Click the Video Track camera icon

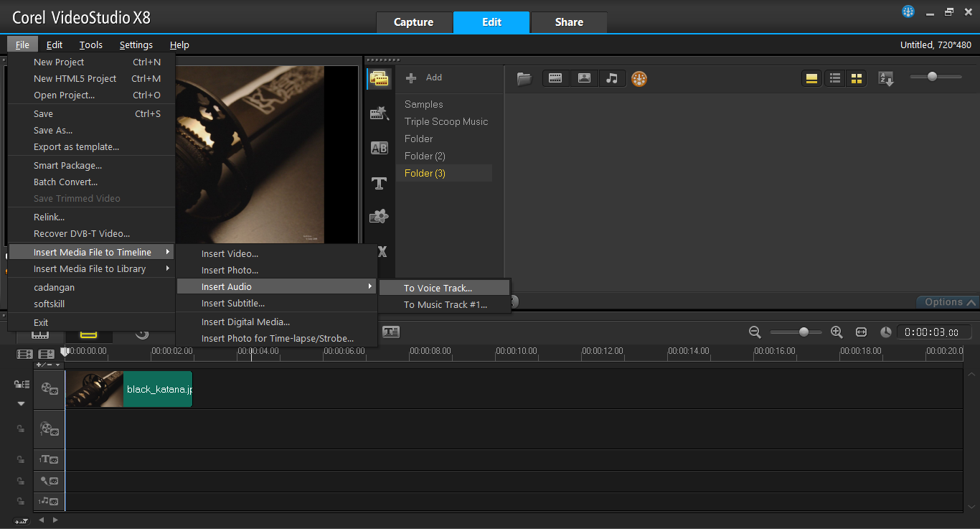click(x=50, y=389)
